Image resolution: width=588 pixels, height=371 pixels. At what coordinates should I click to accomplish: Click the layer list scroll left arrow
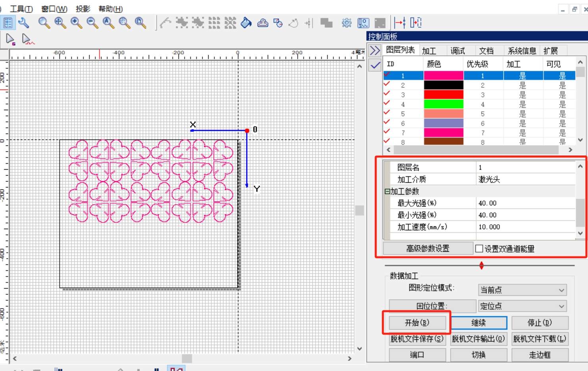coord(388,150)
